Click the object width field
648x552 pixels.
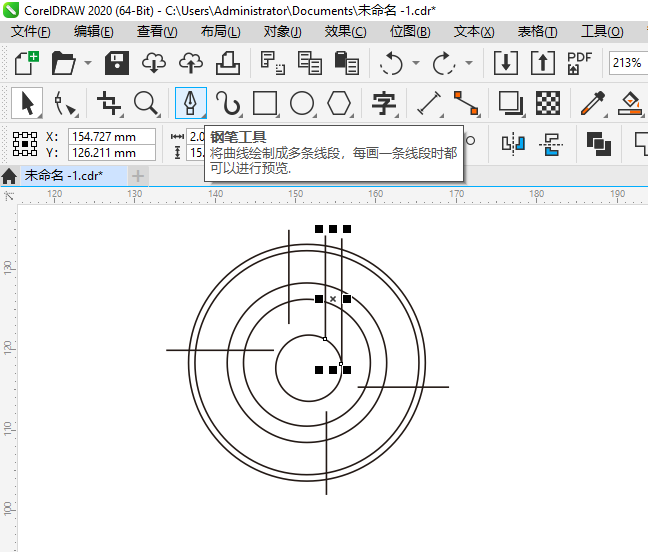pos(196,136)
